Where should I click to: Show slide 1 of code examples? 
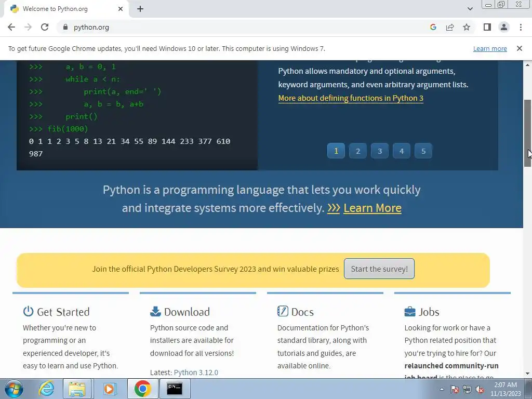(x=336, y=151)
